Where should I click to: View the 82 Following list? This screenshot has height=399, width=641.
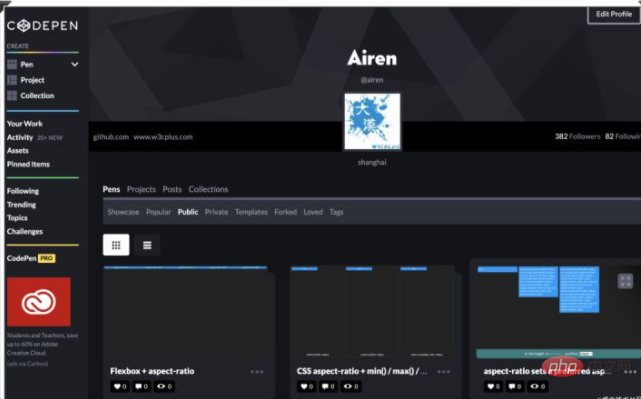pos(623,136)
